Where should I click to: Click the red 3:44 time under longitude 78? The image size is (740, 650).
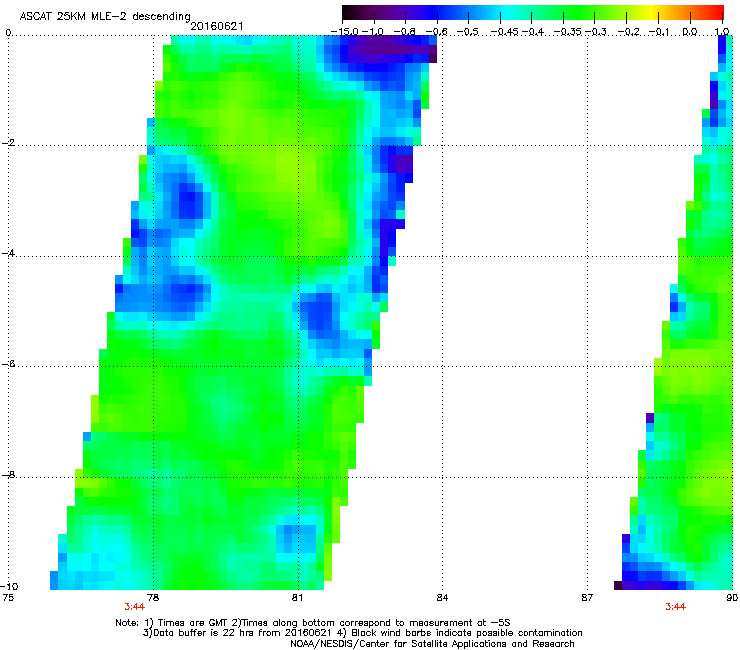coord(135,607)
